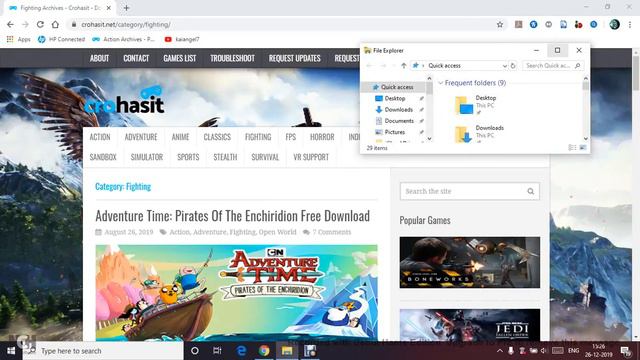This screenshot has width=640, height=360.
Task: Click the site search magnifier icon
Action: pos(531,191)
